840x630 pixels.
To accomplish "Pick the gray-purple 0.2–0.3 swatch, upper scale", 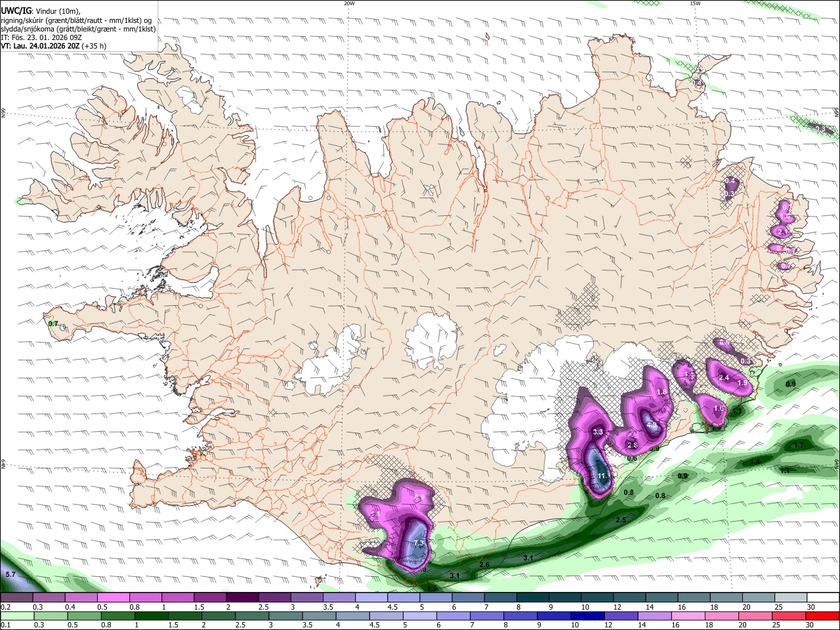I will (x=16, y=598).
